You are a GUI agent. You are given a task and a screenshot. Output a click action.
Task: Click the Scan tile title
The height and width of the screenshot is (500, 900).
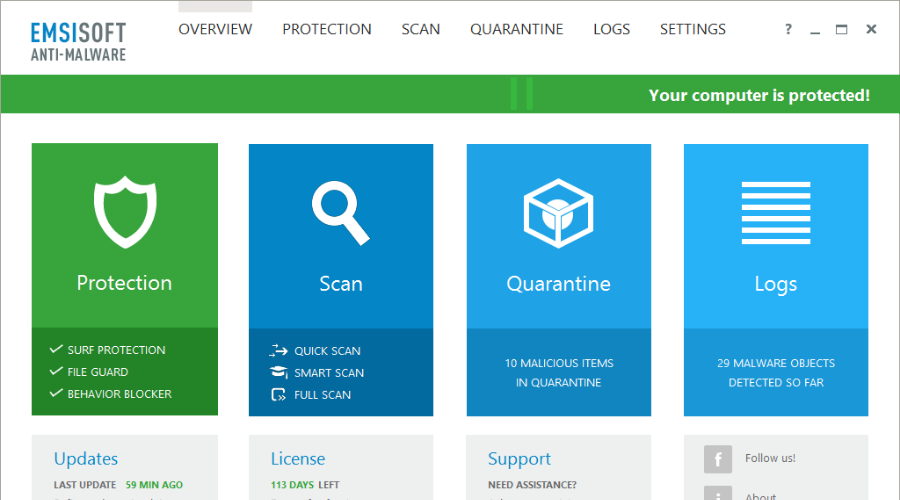coord(341,284)
